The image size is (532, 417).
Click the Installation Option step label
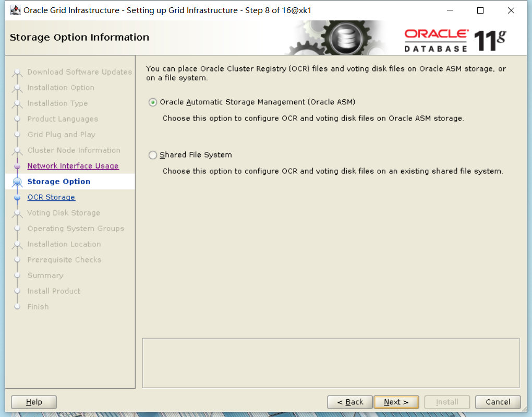[61, 88]
